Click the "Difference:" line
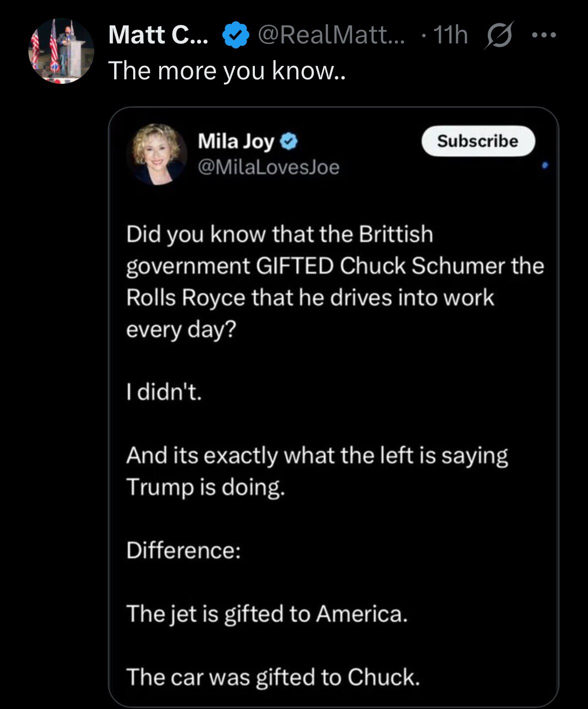The height and width of the screenshot is (709, 588). 183,551
